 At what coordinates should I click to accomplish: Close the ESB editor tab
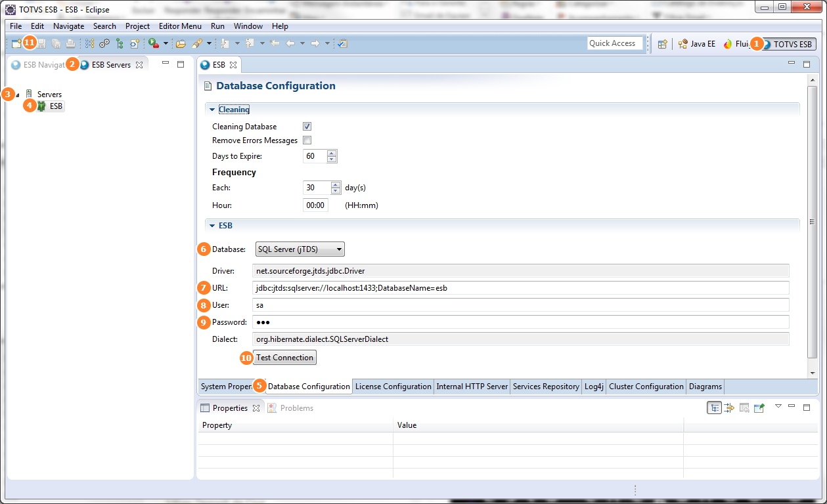click(233, 65)
